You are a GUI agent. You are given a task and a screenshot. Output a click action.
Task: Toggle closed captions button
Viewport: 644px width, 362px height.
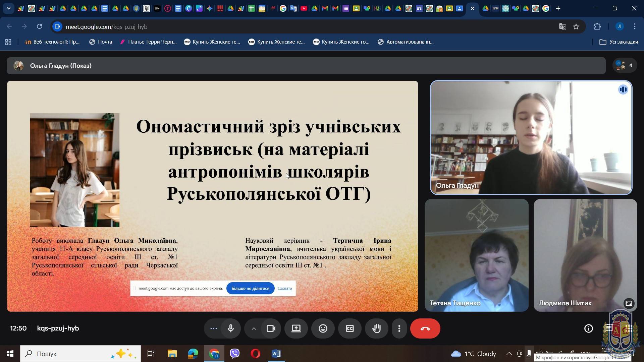pyautogui.click(x=350, y=328)
